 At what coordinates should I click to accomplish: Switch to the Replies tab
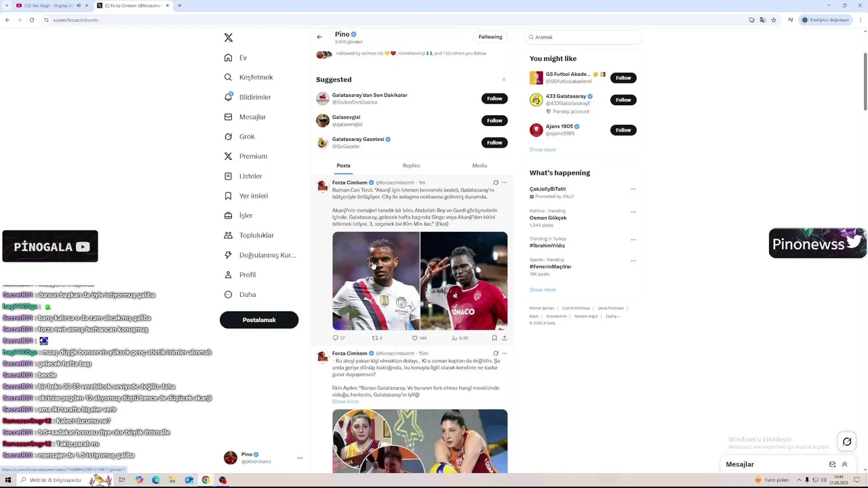[412, 165]
